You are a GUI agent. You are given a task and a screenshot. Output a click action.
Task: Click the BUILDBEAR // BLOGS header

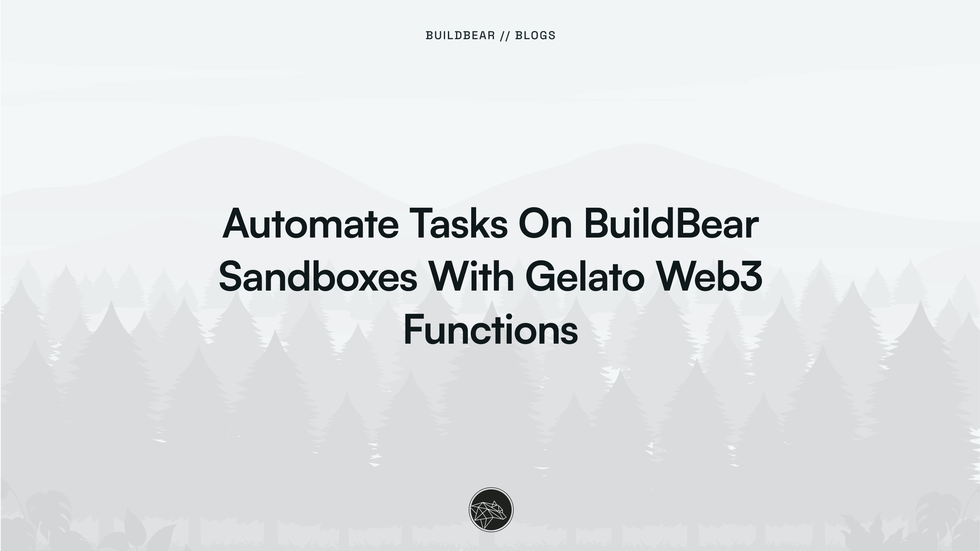[490, 35]
